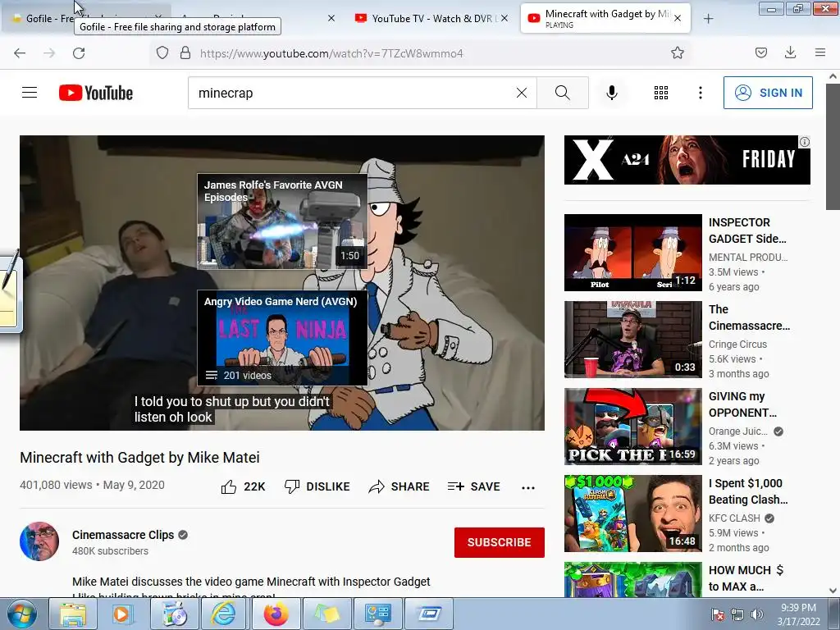Open a new tab with plus button
Screen dimensions: 840x630
(x=708, y=19)
